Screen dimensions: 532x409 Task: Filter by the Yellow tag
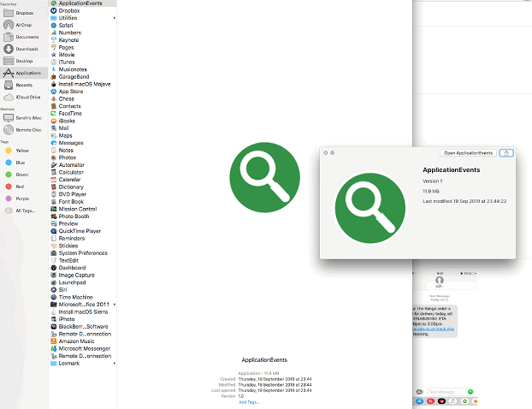pos(23,149)
